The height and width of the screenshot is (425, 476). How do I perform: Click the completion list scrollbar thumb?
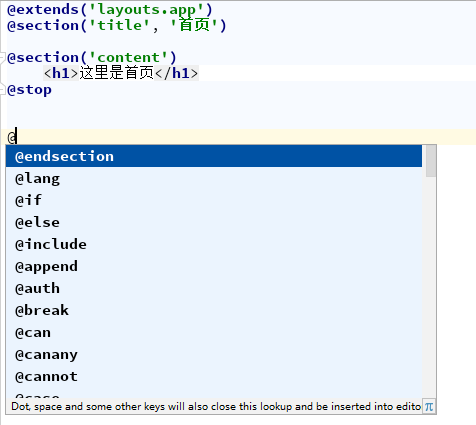[x=431, y=161]
